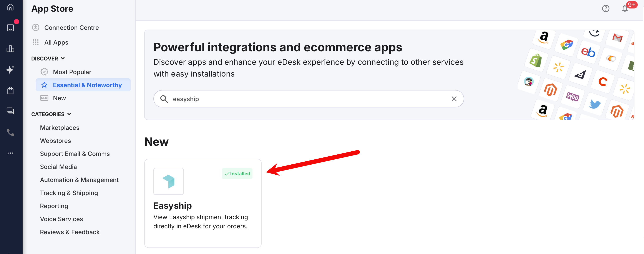
Task: Click the Essential & Noteworthy star icon
Action: (44, 85)
